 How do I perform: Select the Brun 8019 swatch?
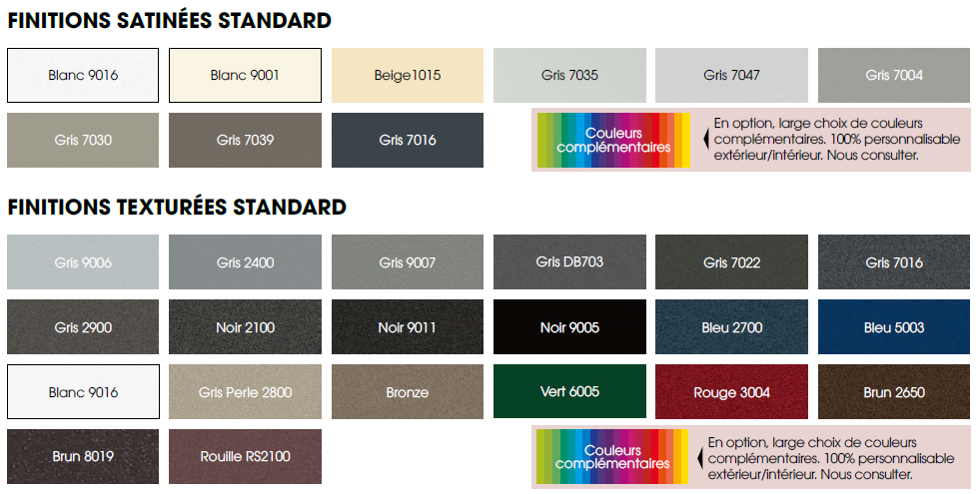pyautogui.click(x=83, y=457)
